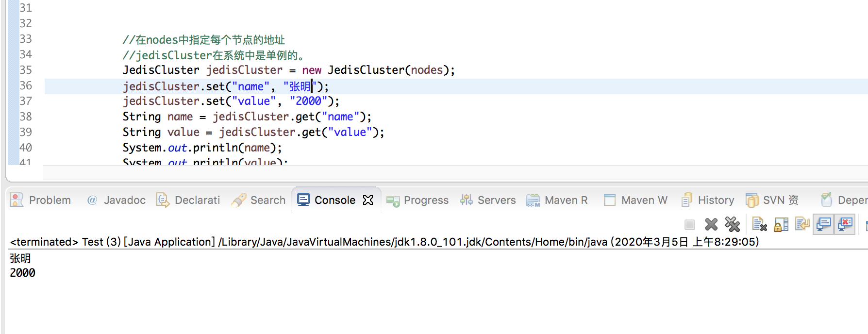Click the Javadoc @ icon
868x334 pixels.
[92, 200]
